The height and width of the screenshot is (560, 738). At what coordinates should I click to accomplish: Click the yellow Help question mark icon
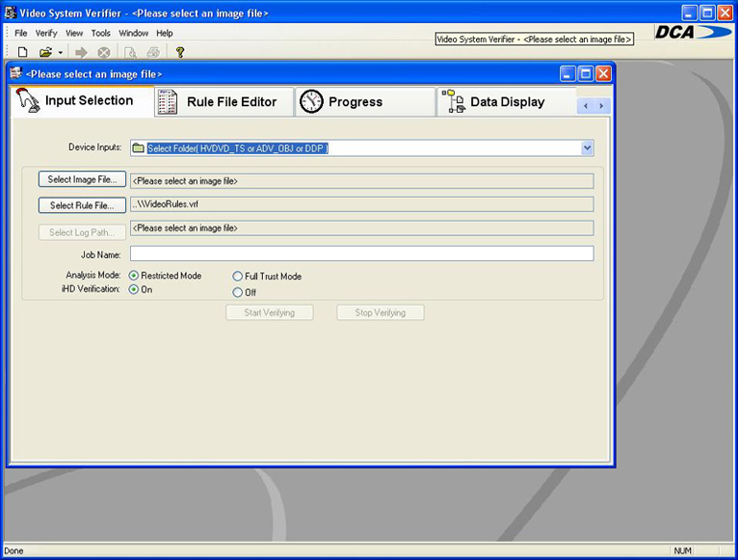coord(180,52)
